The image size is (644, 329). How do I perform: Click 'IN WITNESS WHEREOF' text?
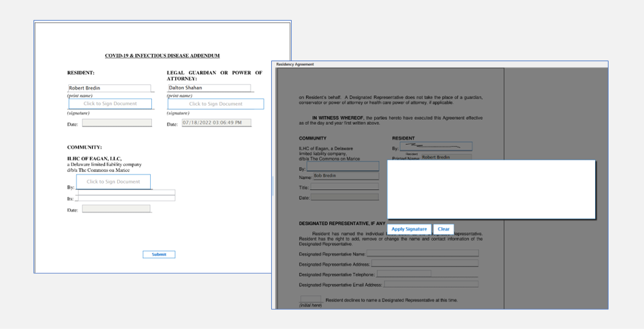(x=338, y=118)
